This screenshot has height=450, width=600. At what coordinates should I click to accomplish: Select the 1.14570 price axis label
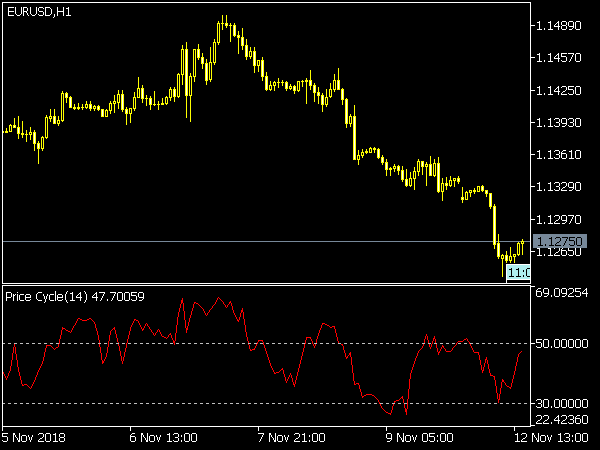click(559, 58)
